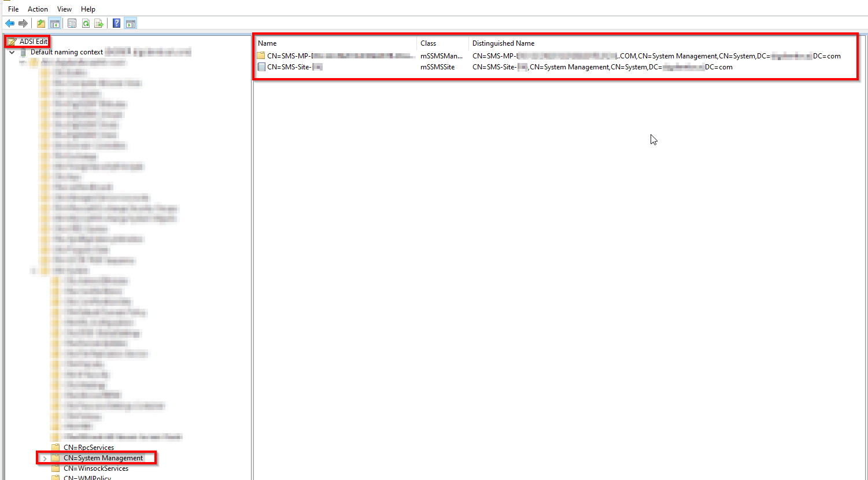The height and width of the screenshot is (480, 868).
Task: Toggle the console tree visibility button
Action: [x=54, y=23]
